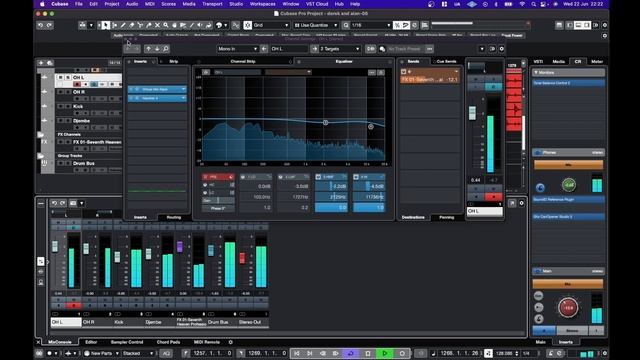The image size is (640, 360).
Task: Switch to the Channel Strip tab
Action: pos(242,62)
